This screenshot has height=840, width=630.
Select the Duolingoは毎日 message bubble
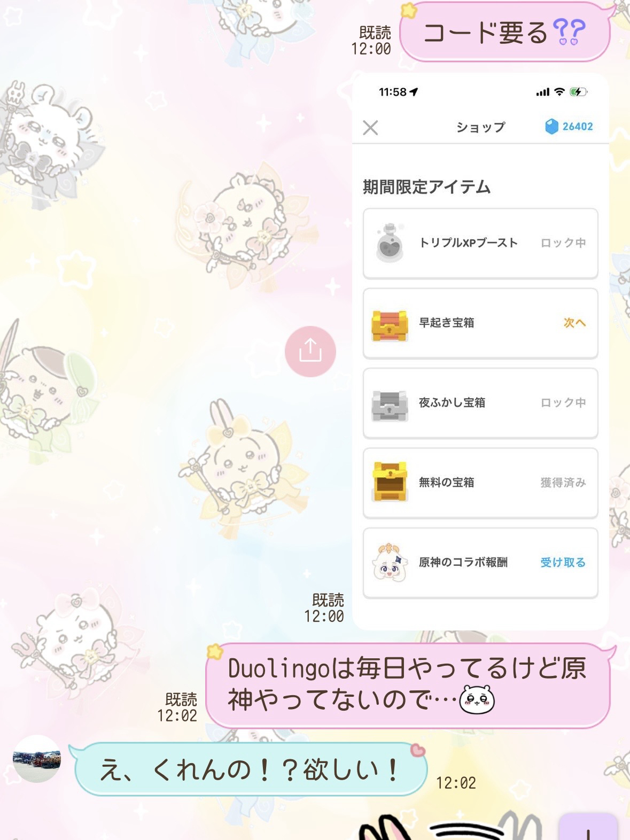408,685
